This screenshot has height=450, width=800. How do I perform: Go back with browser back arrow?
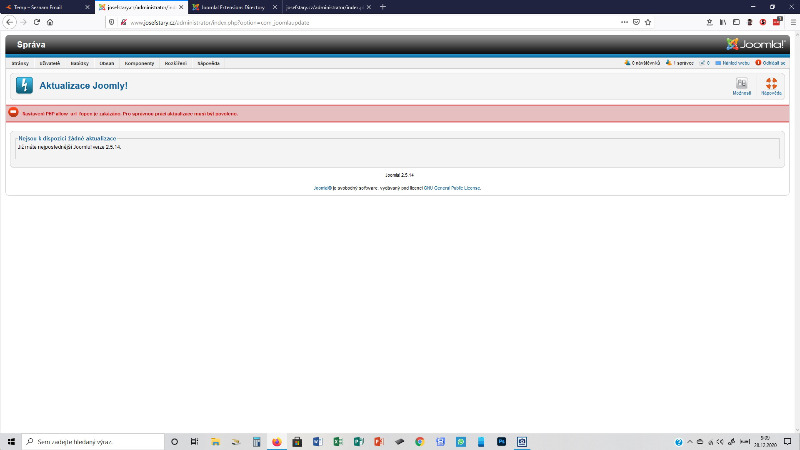pos(10,22)
